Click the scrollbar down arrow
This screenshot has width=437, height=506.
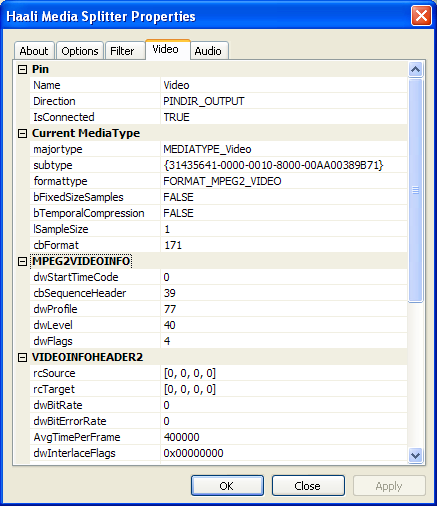coord(415,455)
